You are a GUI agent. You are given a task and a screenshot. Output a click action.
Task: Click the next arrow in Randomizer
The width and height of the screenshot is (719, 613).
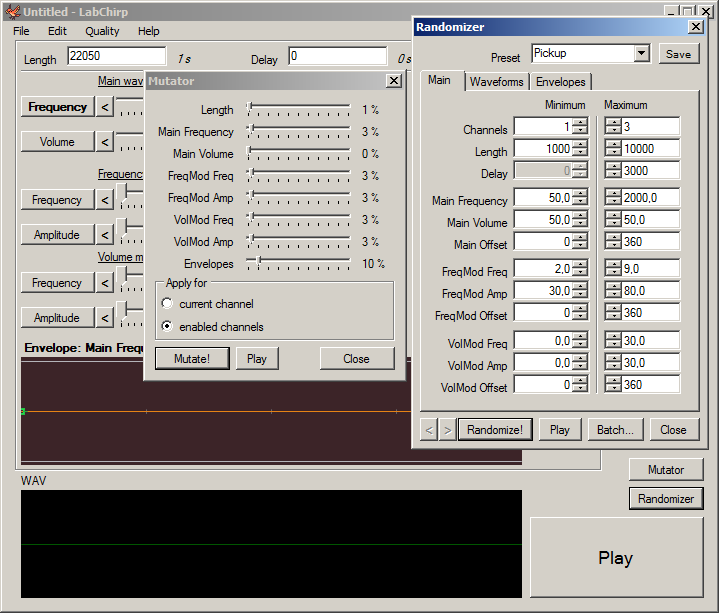point(447,430)
